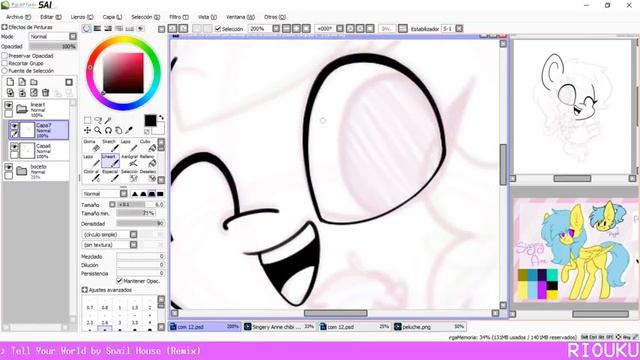640x360 pixels.
Task: Hide the Capa7 layer
Action: pyautogui.click(x=14, y=126)
